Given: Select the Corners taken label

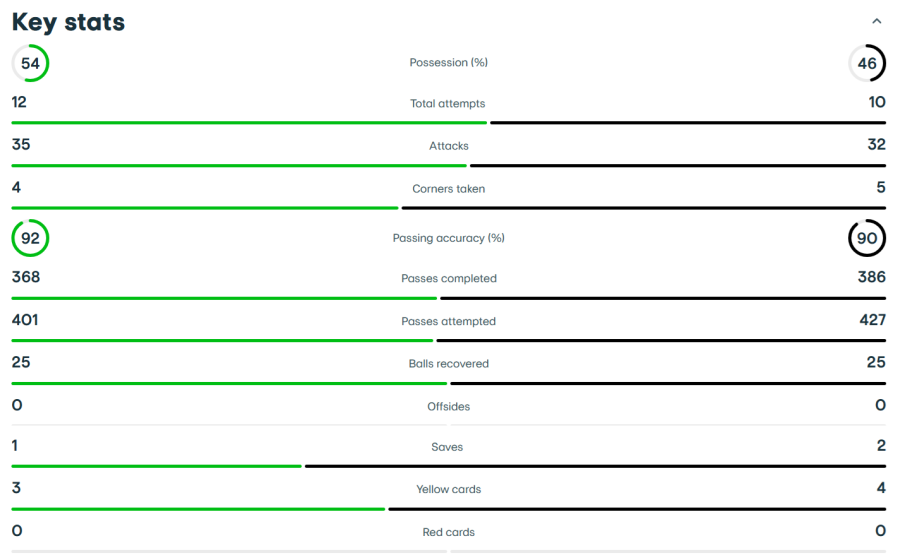Looking at the screenshot, I should (x=448, y=189).
